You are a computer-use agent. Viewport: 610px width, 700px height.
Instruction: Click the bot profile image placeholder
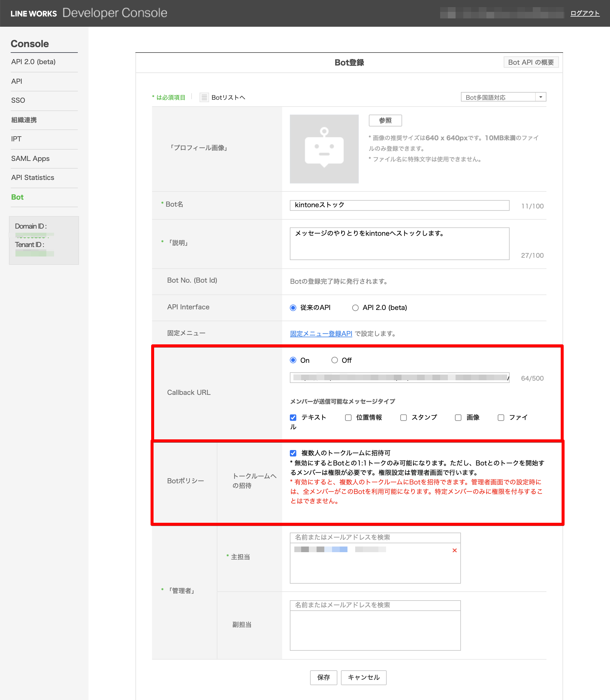pyautogui.click(x=324, y=149)
